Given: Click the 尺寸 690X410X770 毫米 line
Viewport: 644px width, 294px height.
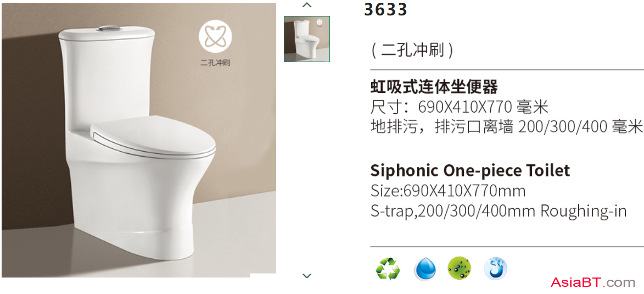Looking at the screenshot, I should [460, 107].
